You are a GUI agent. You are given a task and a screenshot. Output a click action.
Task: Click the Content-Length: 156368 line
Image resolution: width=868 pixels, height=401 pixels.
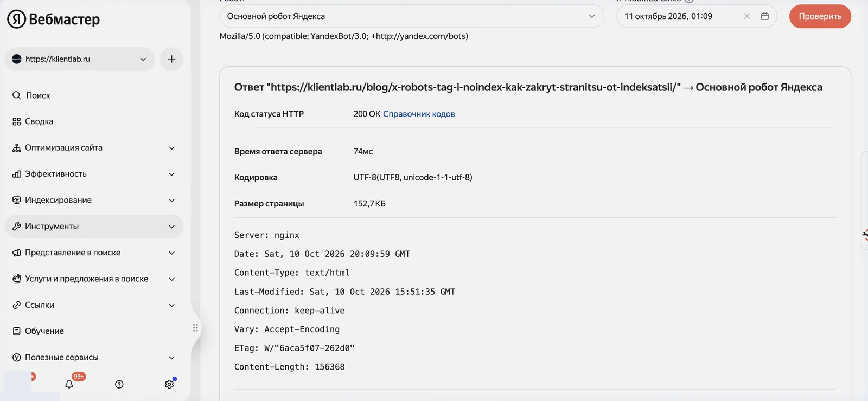click(289, 367)
